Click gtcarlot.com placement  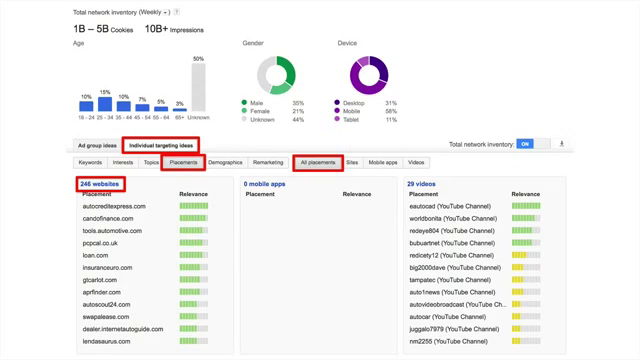pyautogui.click(x=100, y=280)
